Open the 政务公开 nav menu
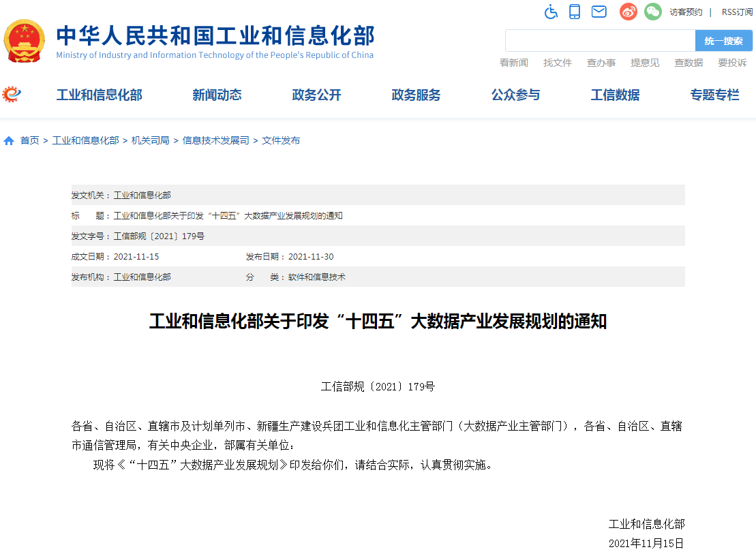This screenshot has width=756, height=556. tap(317, 95)
